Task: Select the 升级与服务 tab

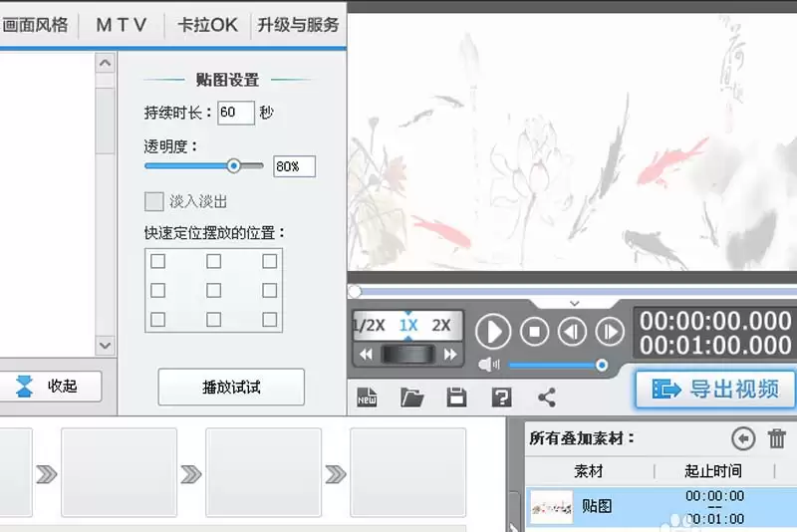Action: click(x=298, y=24)
